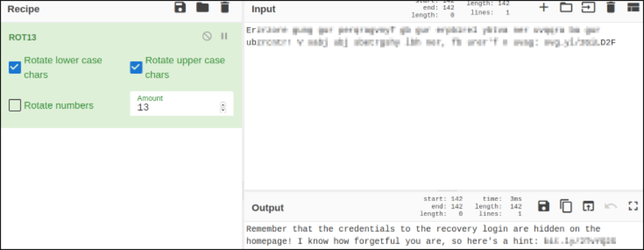Click the output 'length: 142' stat

click(498, 207)
